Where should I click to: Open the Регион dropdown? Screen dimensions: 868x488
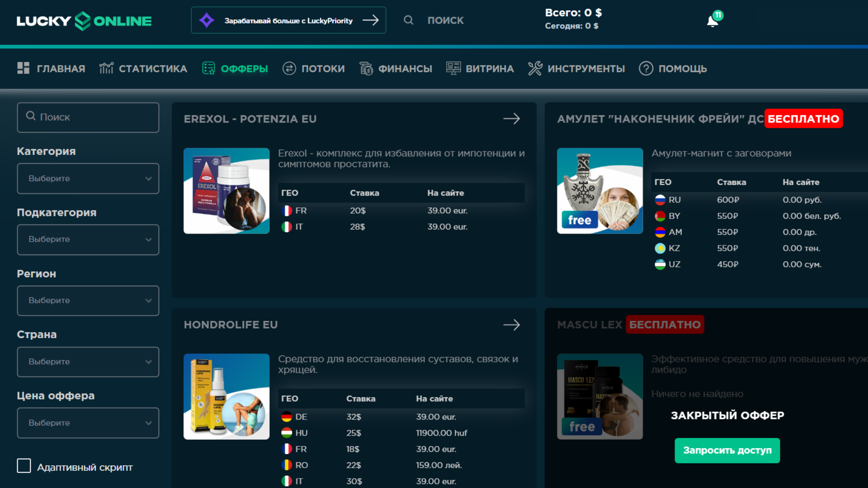point(88,300)
